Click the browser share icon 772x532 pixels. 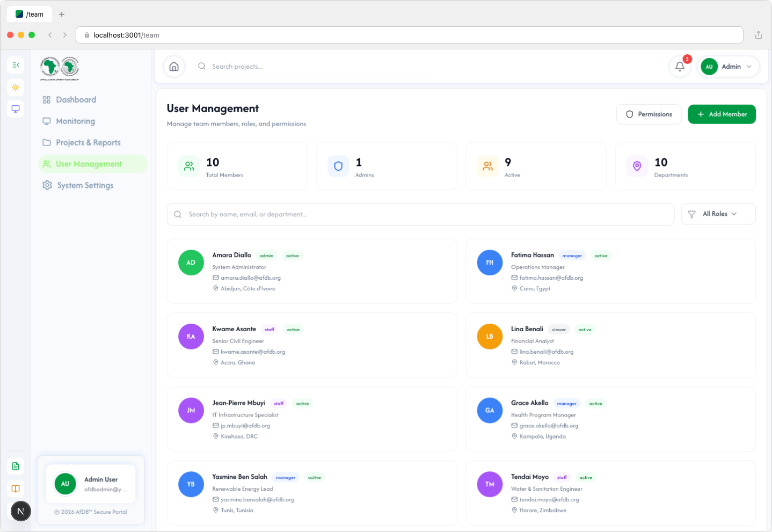pyautogui.click(x=759, y=35)
